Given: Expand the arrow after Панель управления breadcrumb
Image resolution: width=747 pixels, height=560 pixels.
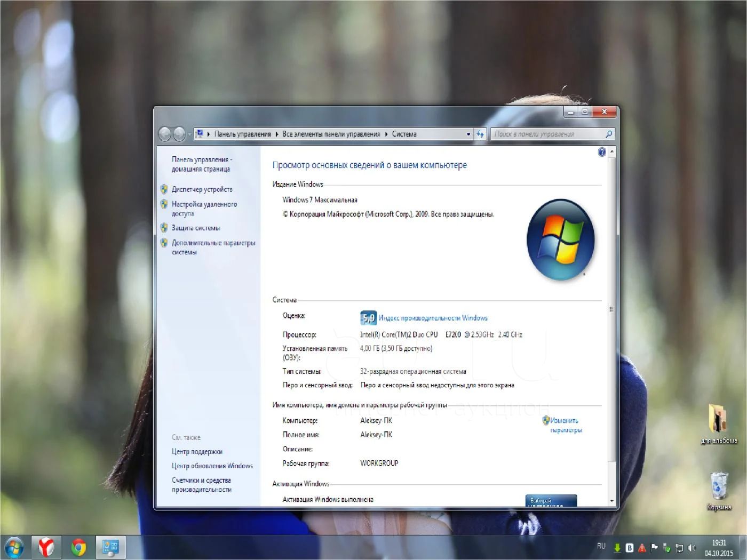Looking at the screenshot, I should pos(277,134).
